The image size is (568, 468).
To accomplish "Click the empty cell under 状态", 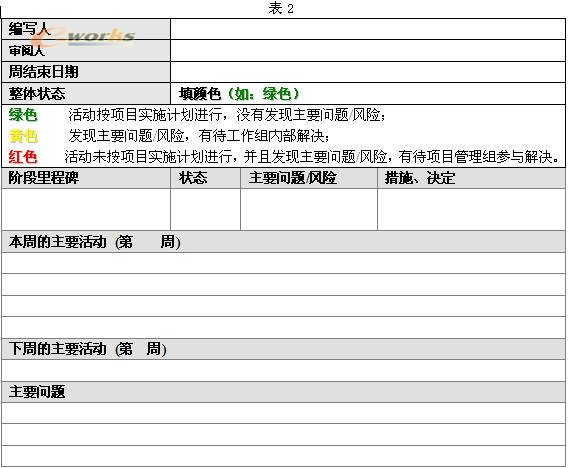I will tap(205, 209).
